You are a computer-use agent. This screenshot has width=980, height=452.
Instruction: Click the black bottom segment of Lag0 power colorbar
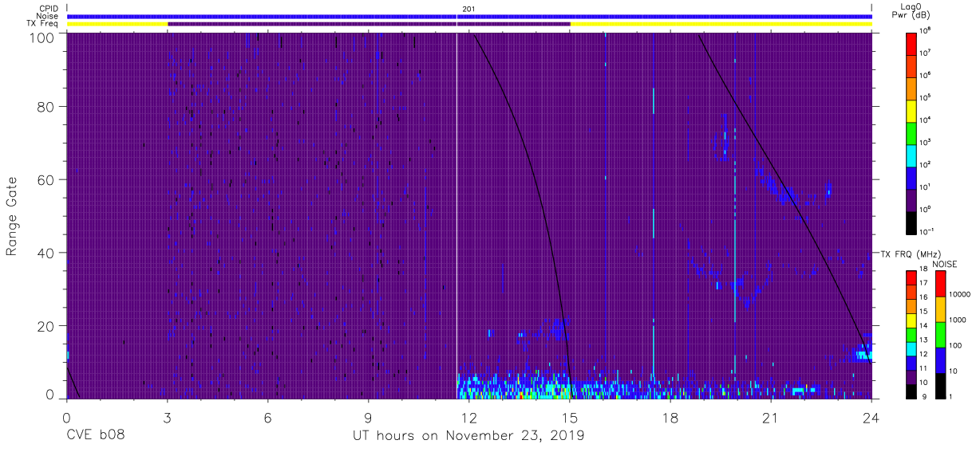(911, 222)
